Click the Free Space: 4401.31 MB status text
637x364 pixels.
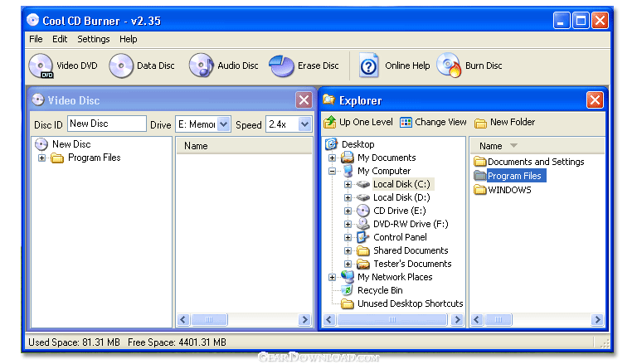point(177,342)
